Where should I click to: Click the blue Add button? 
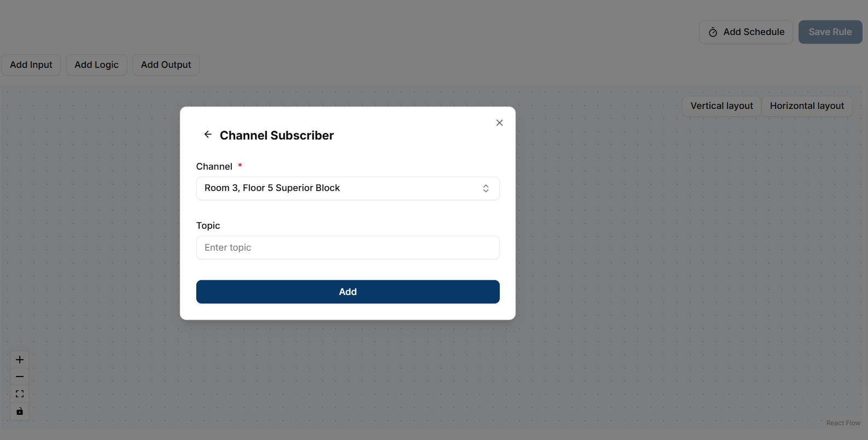[x=348, y=292]
